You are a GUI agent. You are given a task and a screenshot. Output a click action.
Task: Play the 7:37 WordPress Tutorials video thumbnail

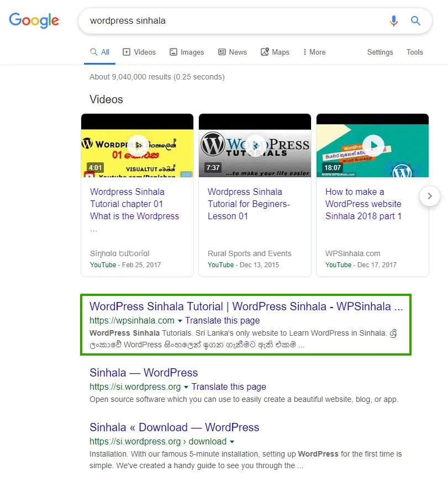point(255,145)
